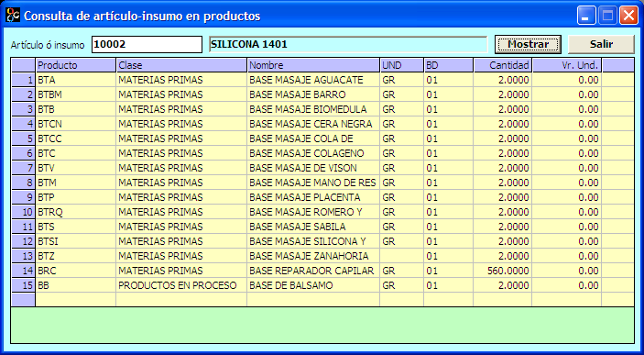Click the product code BTB
Image resolution: width=644 pixels, height=355 pixels.
(x=75, y=109)
